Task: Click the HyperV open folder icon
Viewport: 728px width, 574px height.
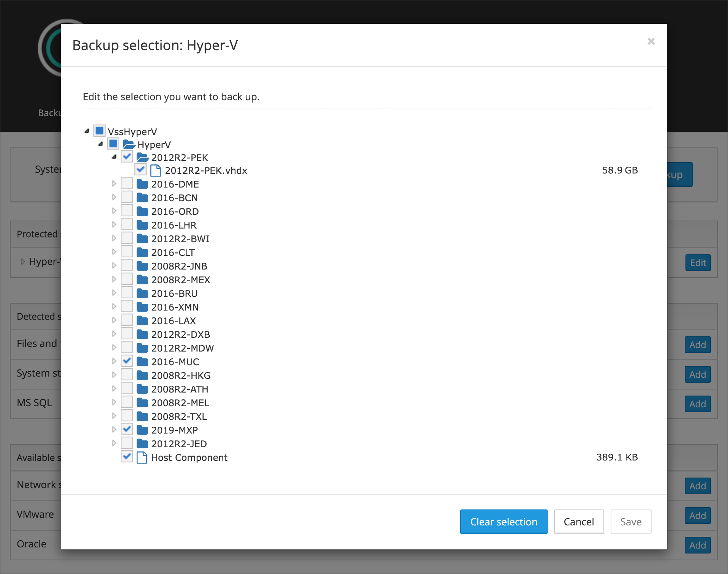Action: [x=129, y=144]
